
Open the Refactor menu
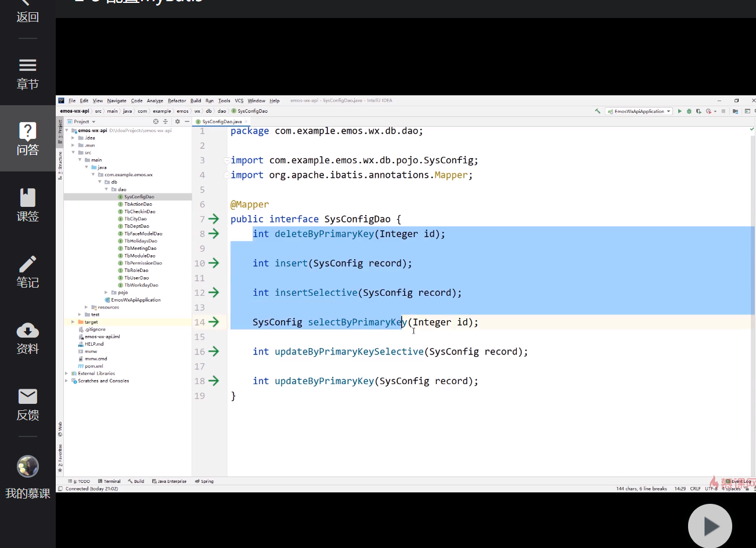coord(177,101)
